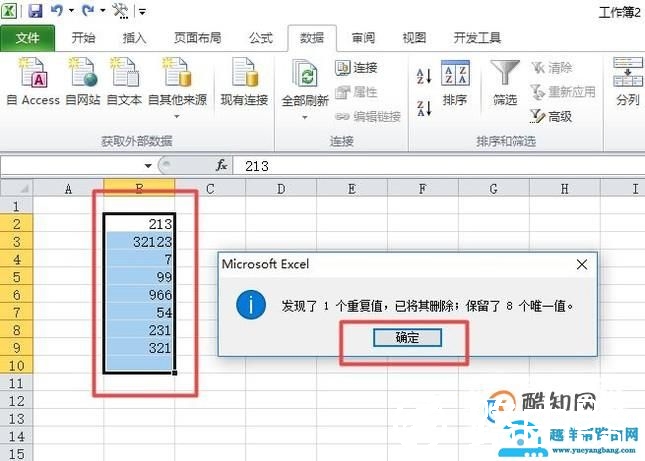Open the Name Box dropdown arrow
The height and width of the screenshot is (461, 645).
tap(148, 165)
